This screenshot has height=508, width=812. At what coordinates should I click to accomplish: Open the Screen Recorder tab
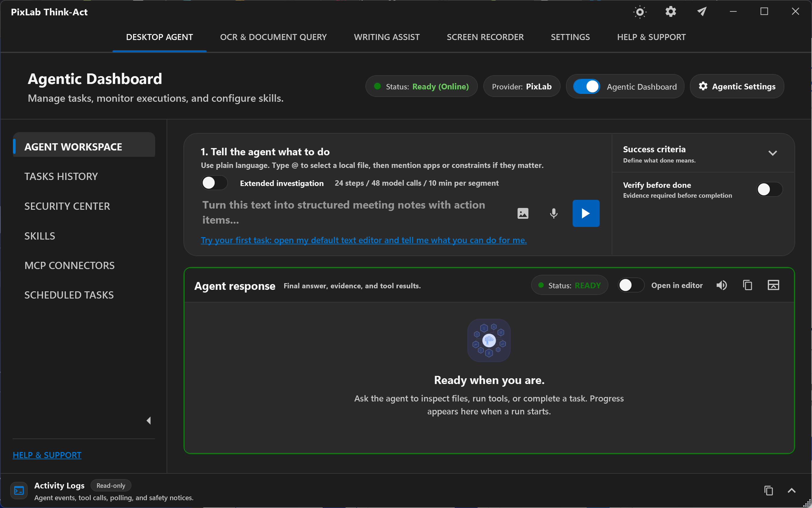(485, 37)
